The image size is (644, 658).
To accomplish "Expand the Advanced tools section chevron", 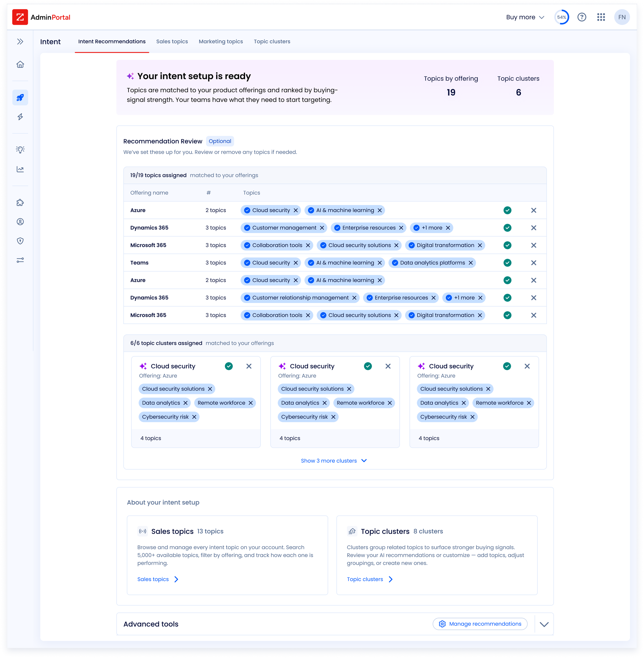I will click(544, 624).
